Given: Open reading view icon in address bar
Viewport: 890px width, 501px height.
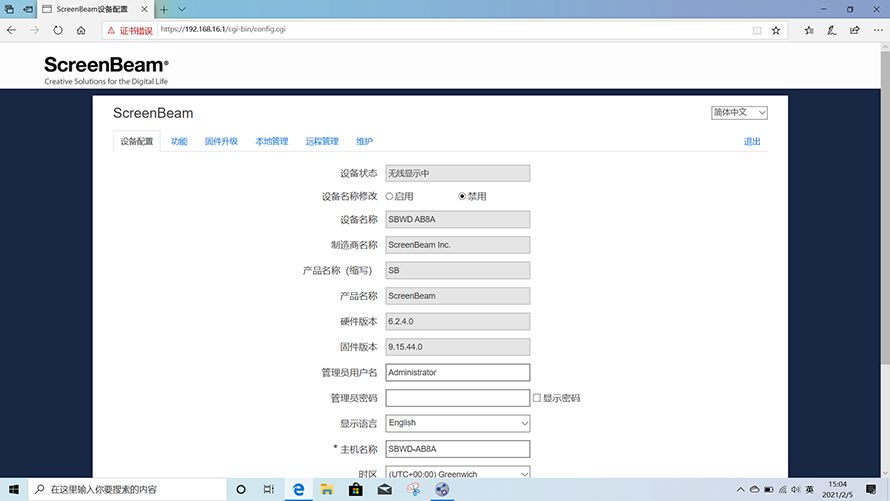Looking at the screenshot, I should tap(757, 31).
